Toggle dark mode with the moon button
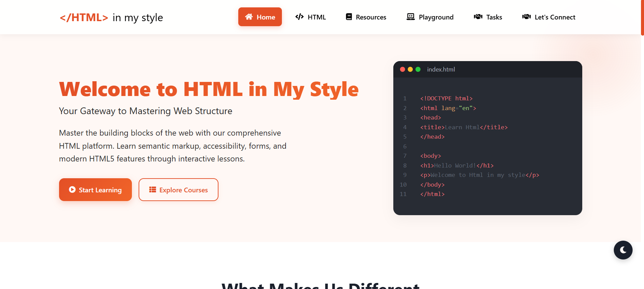The height and width of the screenshot is (289, 644). 623,250
